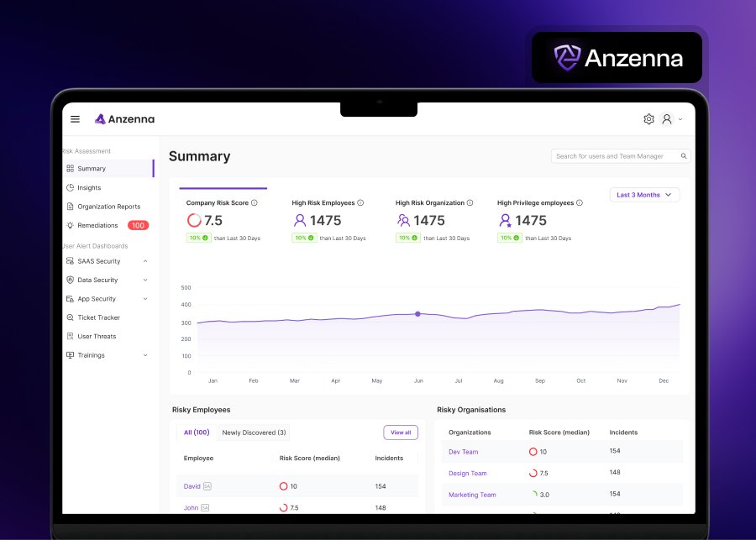Click High Privilege employees info icon
The image size is (756, 540).
pos(580,203)
